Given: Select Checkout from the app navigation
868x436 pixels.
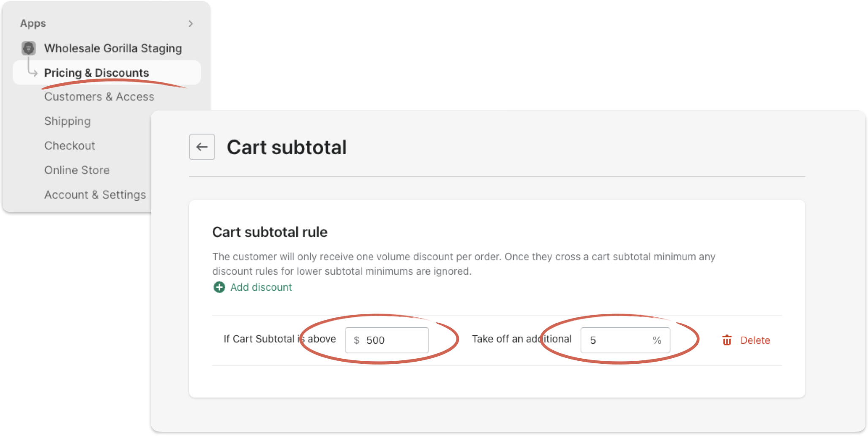Looking at the screenshot, I should point(70,146).
